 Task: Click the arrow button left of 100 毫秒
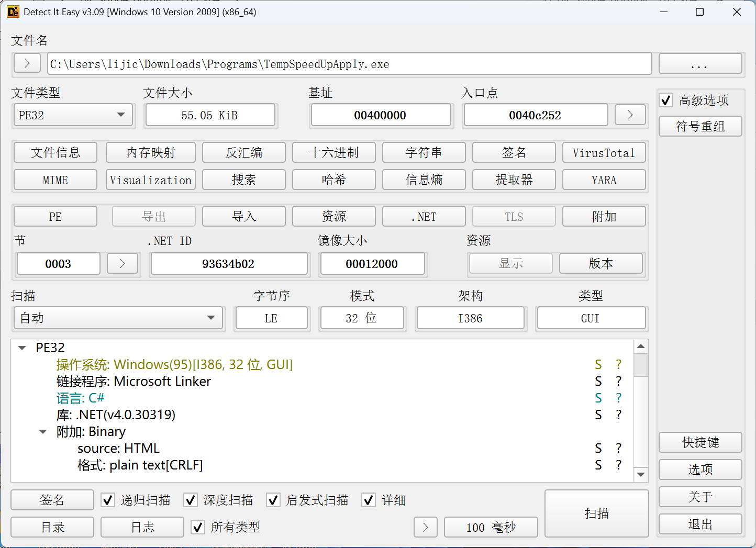pos(426,527)
